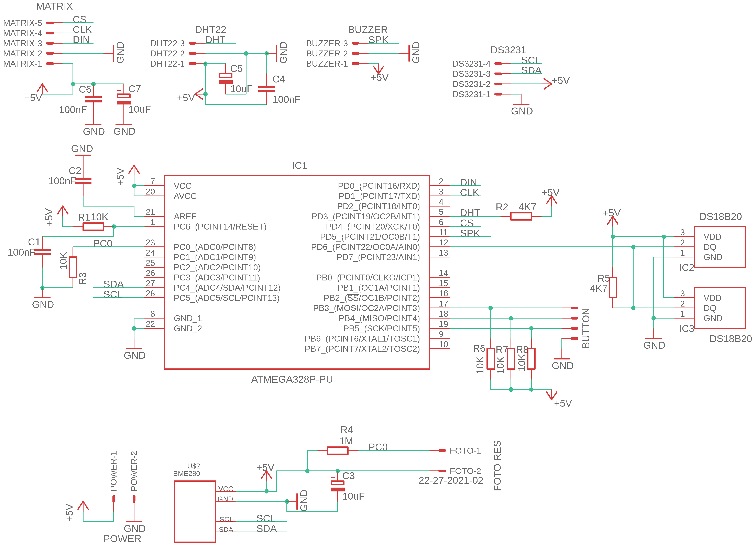Image resolution: width=756 pixels, height=545 pixels.
Task: Click the 22-27-2021-02 part label
Action: coord(451,480)
